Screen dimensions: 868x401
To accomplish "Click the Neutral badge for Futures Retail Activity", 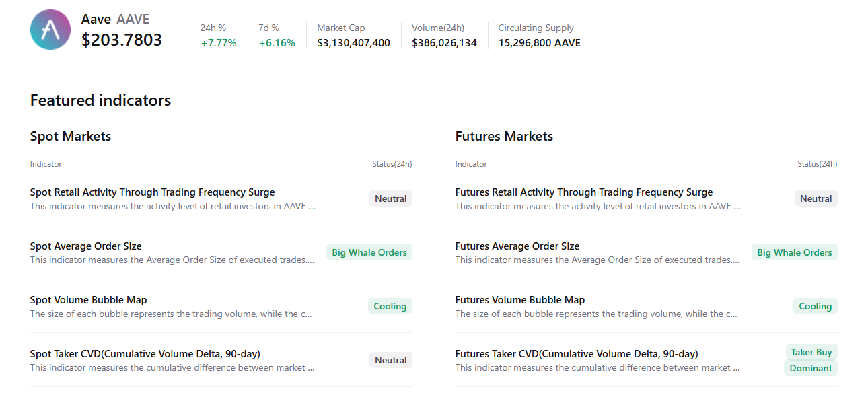I will point(816,198).
